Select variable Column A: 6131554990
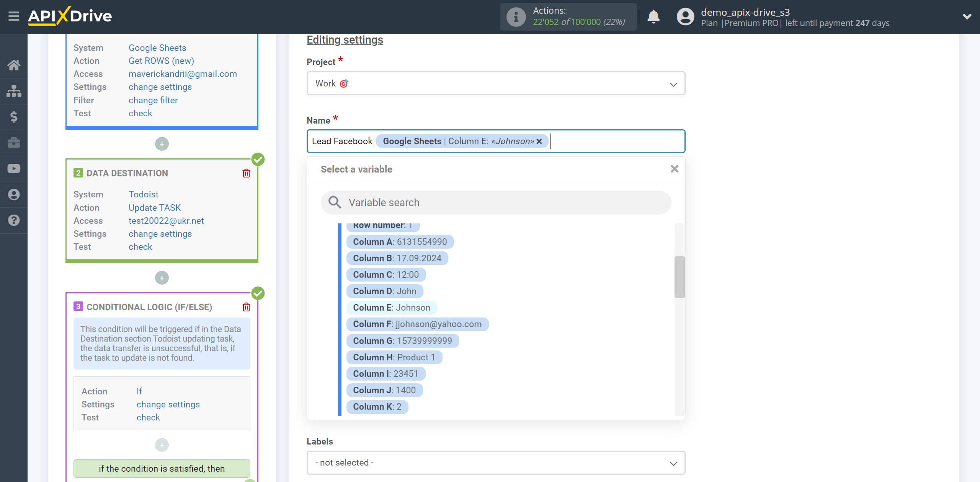Viewport: 980px width, 482px height. click(400, 242)
